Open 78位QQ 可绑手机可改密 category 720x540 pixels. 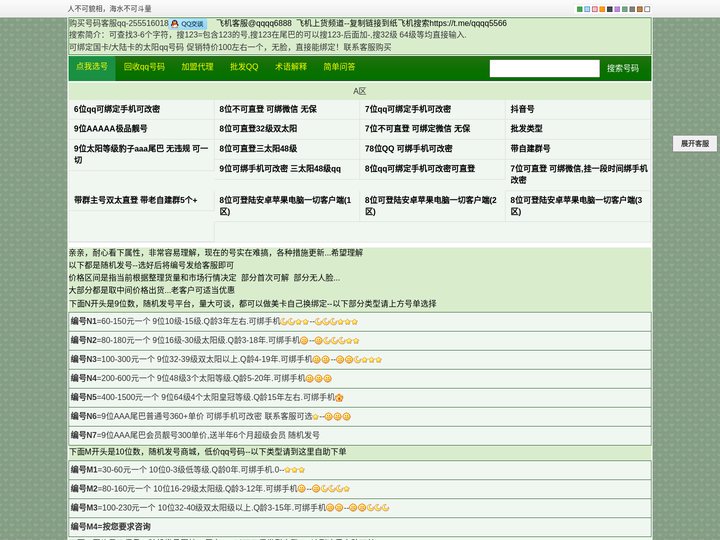pos(409,149)
